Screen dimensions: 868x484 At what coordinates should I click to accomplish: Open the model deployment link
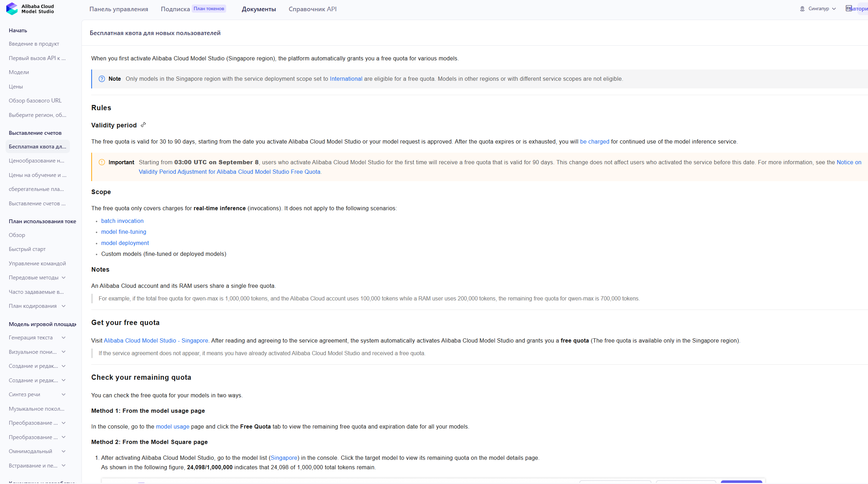click(125, 243)
